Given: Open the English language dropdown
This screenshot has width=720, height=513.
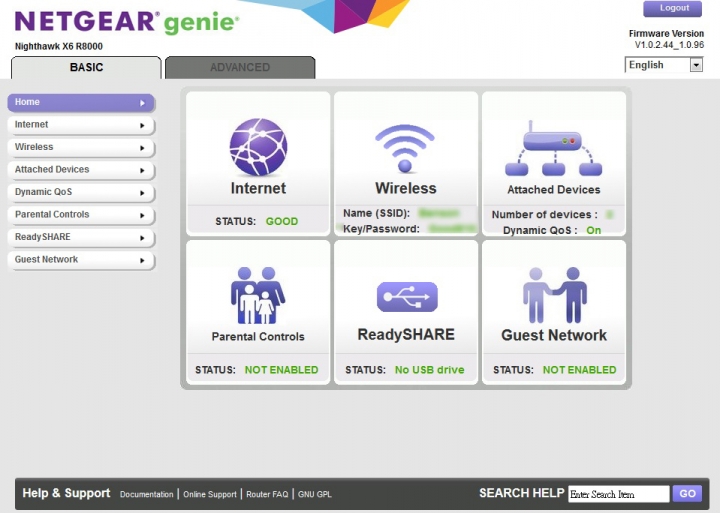Looking at the screenshot, I should click(x=664, y=65).
